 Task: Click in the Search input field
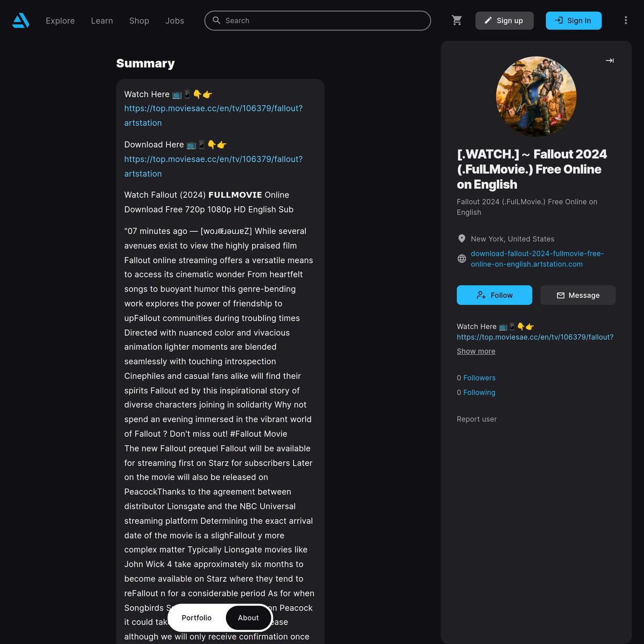(318, 20)
